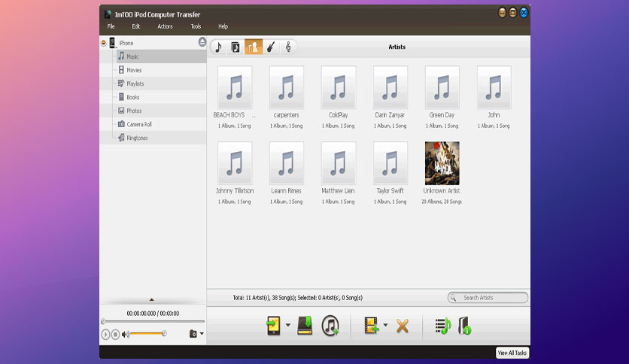Open the copy to device dropdown arrow
The height and width of the screenshot is (364, 629).
[288, 325]
